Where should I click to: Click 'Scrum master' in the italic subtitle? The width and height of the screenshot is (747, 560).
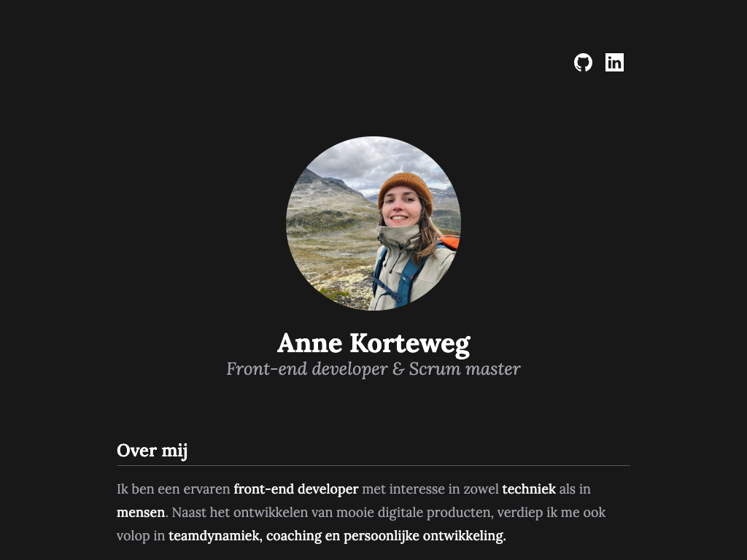coord(465,369)
